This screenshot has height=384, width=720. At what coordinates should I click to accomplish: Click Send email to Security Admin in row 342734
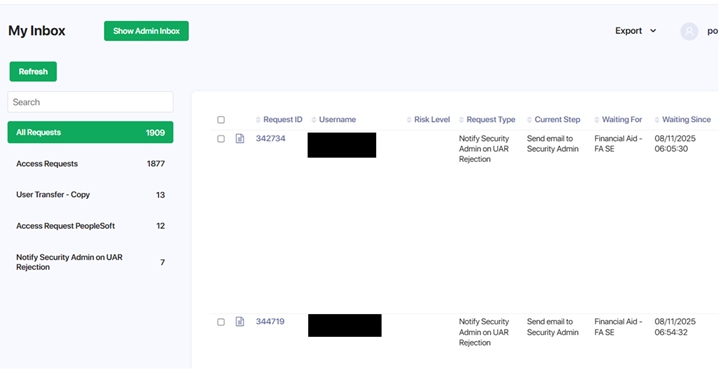(x=553, y=144)
